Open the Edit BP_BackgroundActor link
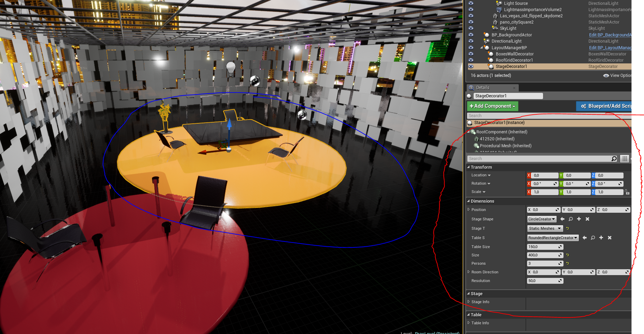This screenshot has width=644, height=334. click(610, 35)
